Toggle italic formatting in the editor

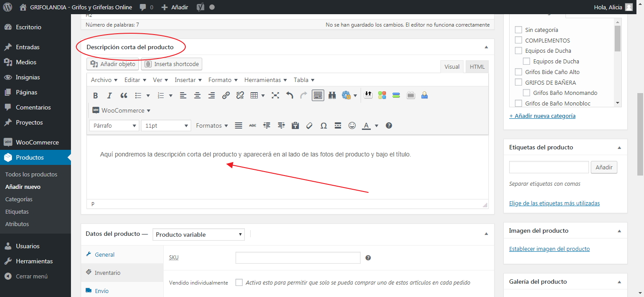tap(110, 95)
